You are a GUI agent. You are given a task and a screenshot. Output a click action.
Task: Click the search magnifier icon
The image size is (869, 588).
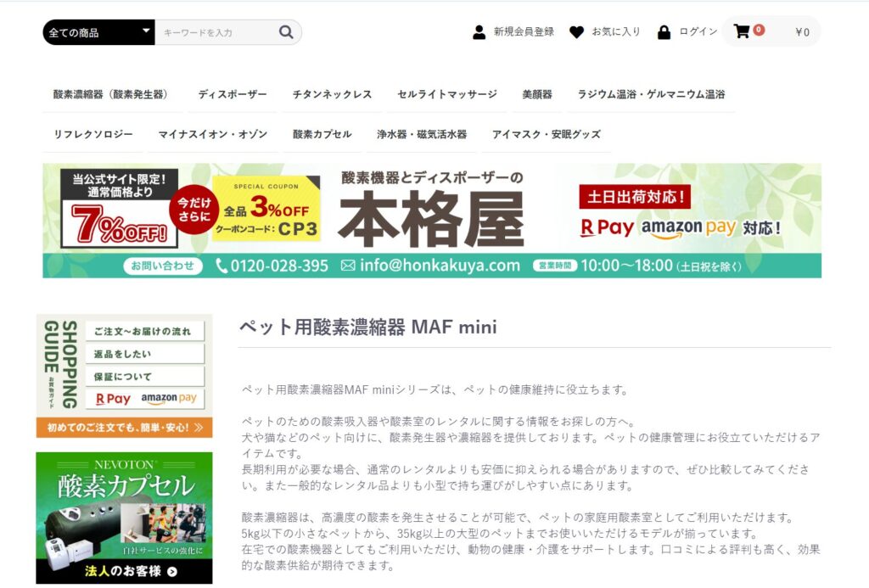click(286, 31)
